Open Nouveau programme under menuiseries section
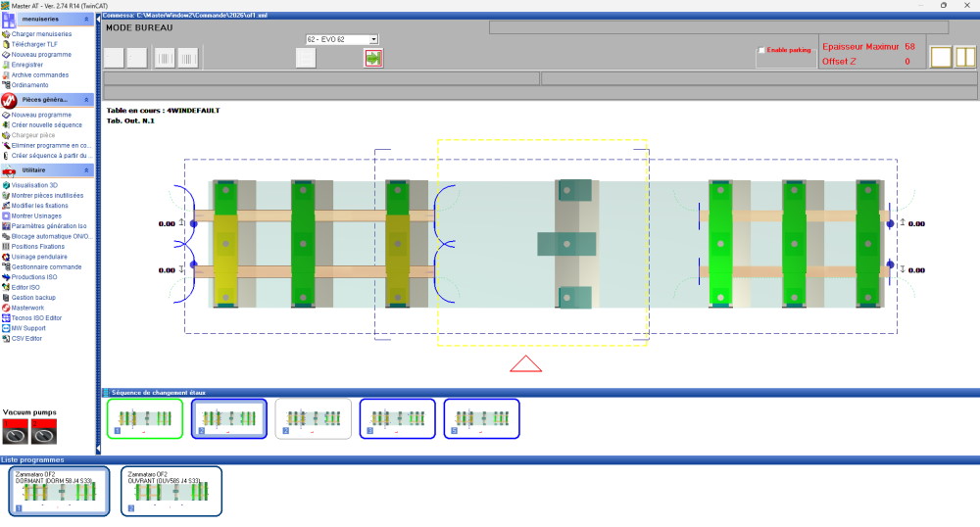The width and height of the screenshot is (980, 527). point(41,54)
